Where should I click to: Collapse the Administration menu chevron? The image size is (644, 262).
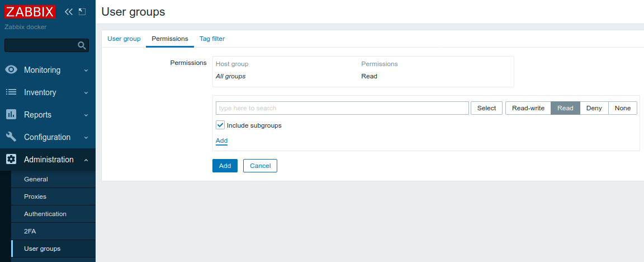pyautogui.click(x=86, y=160)
